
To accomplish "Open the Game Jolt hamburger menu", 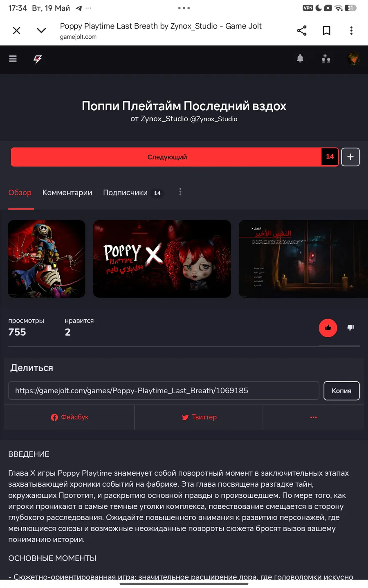I will pos(13,59).
